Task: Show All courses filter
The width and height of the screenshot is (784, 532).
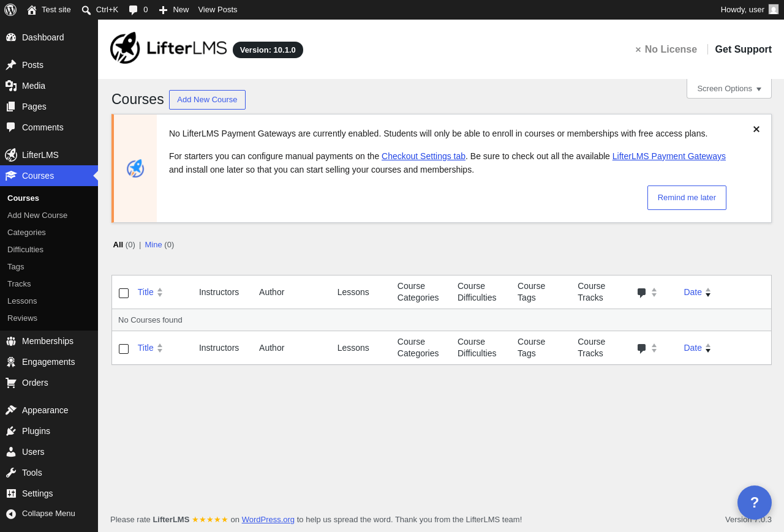Action: coord(118,245)
